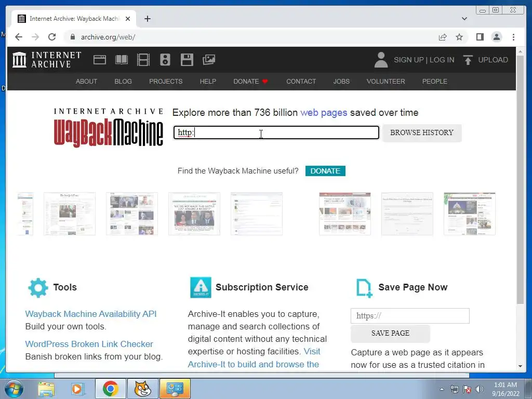The height and width of the screenshot is (399, 532).
Task: Open Windows Media Player from taskbar
Action: [x=77, y=389]
